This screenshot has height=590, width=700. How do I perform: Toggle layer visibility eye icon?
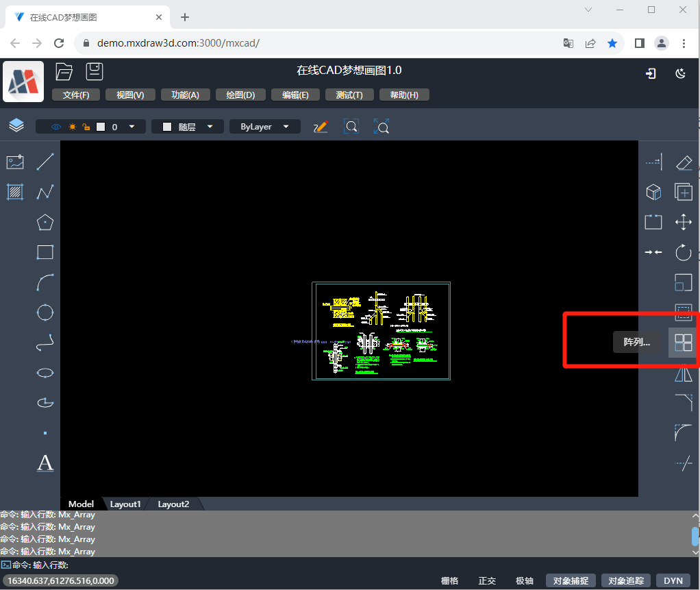[56, 126]
